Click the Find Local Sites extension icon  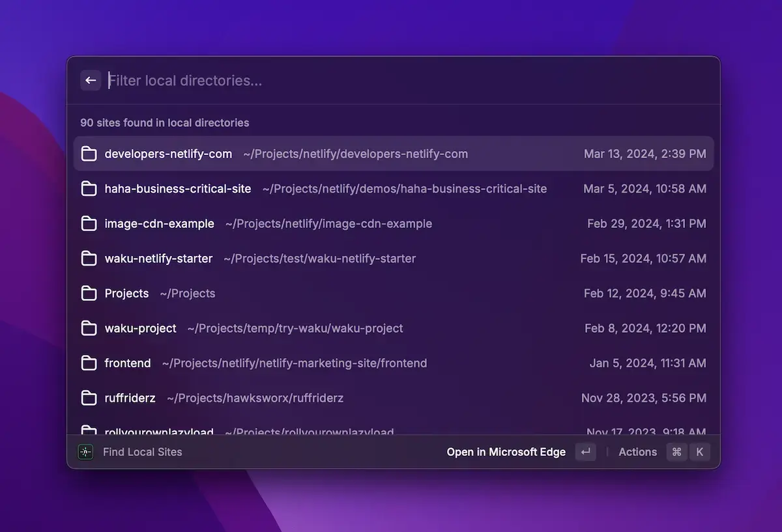point(85,452)
